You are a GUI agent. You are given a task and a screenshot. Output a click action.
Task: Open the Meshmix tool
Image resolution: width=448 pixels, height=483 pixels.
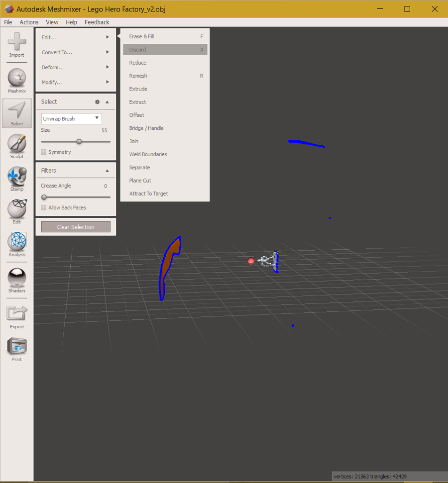tap(16, 81)
